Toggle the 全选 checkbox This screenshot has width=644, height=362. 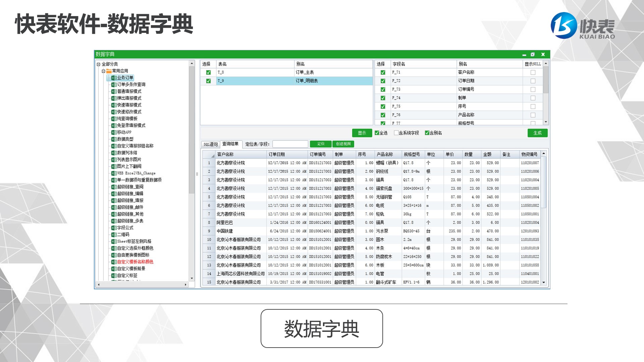pyautogui.click(x=377, y=133)
